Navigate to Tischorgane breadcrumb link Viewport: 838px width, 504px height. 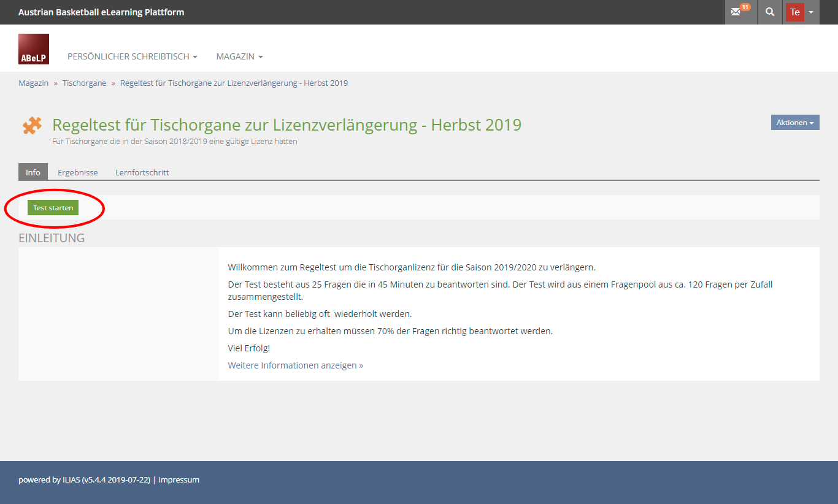tap(84, 83)
